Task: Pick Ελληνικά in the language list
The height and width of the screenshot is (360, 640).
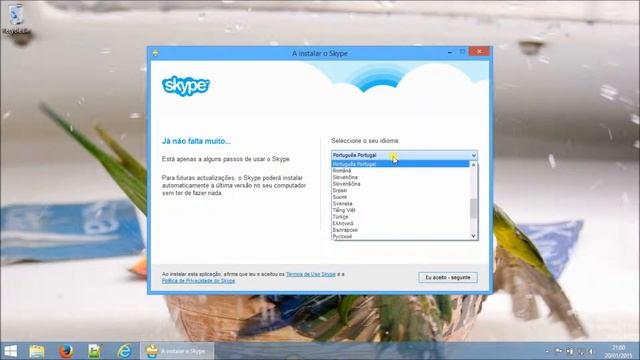Action: (400, 223)
